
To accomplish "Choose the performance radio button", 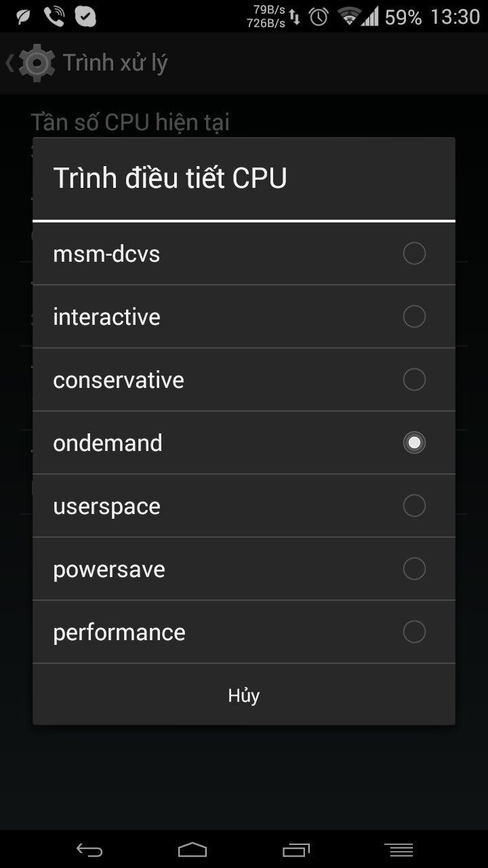I will tap(414, 632).
